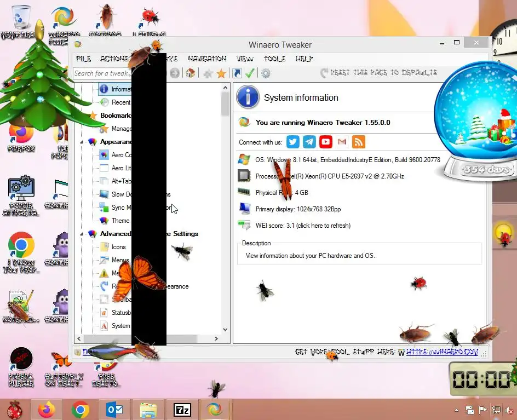Select the Butterfly on Desktop shortcut

pyautogui.click(x=64, y=369)
